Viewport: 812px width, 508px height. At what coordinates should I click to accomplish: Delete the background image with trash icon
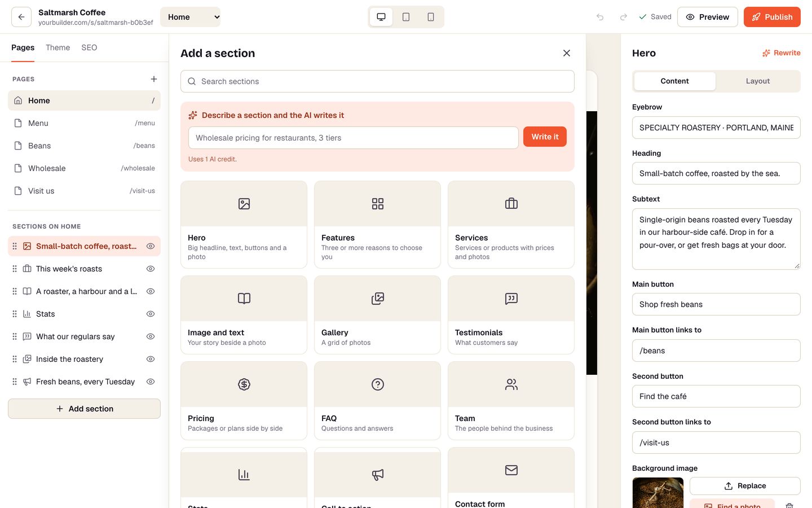789,505
